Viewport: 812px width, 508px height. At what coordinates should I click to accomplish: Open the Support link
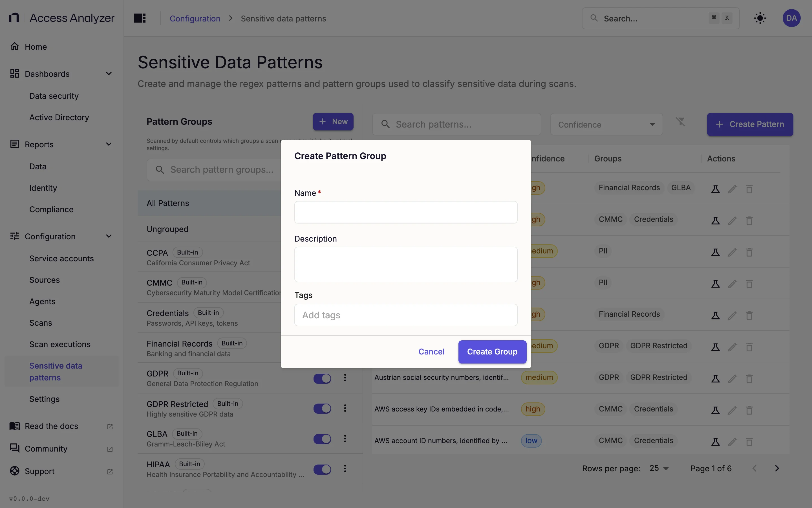pos(62,471)
